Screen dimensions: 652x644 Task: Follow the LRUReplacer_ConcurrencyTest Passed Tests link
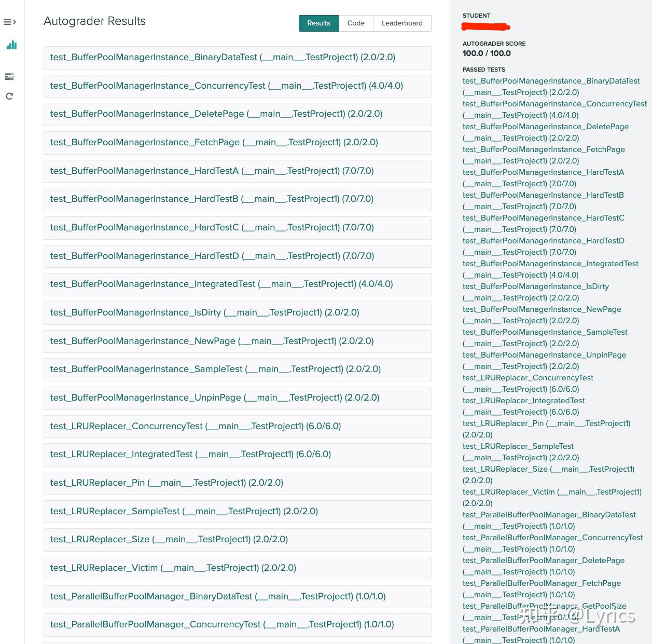[x=528, y=383]
